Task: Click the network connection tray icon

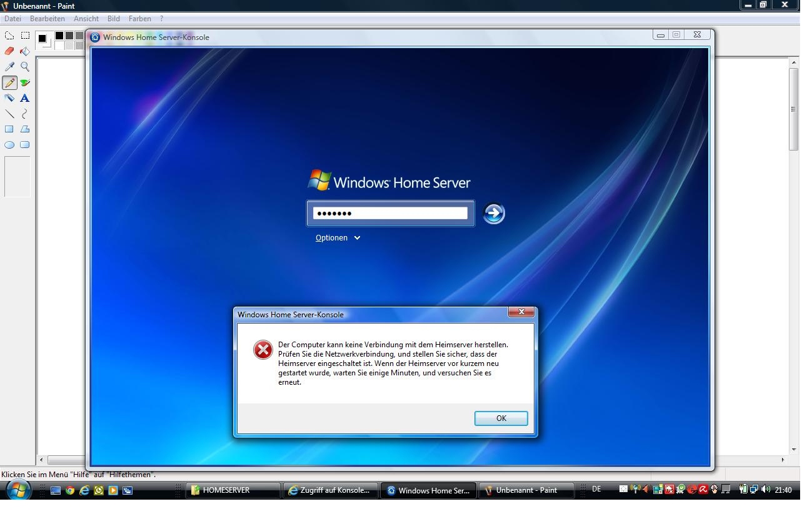Action: click(x=754, y=490)
